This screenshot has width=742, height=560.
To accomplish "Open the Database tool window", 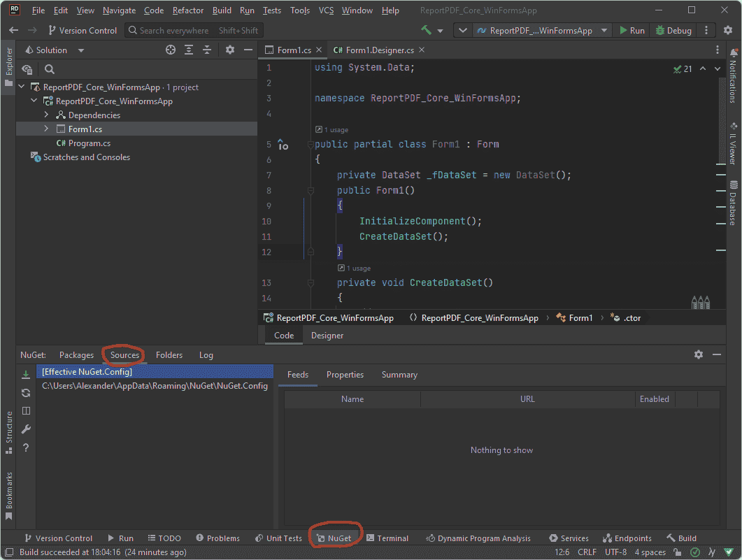I will [x=734, y=203].
